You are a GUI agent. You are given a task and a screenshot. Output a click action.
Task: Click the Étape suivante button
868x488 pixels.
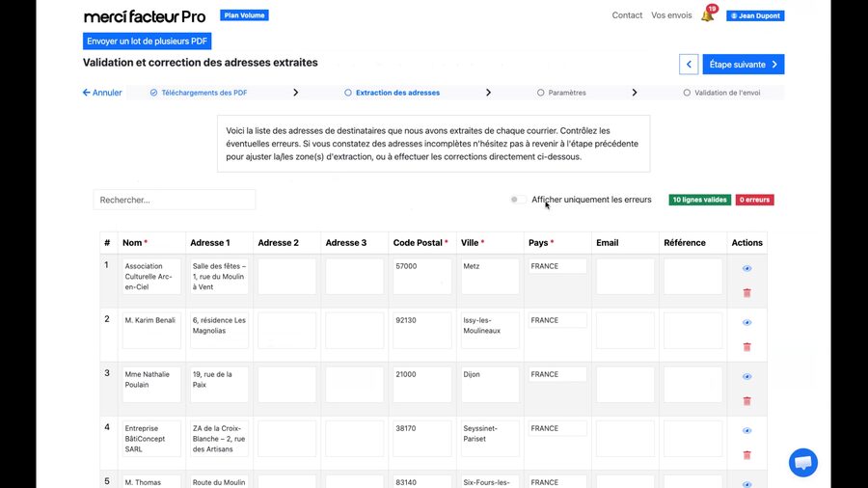pyautogui.click(x=744, y=65)
